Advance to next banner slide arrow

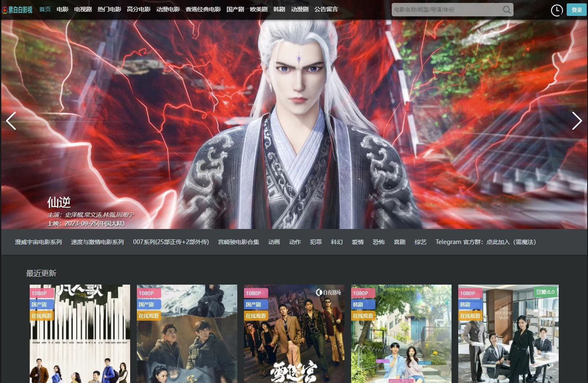577,121
